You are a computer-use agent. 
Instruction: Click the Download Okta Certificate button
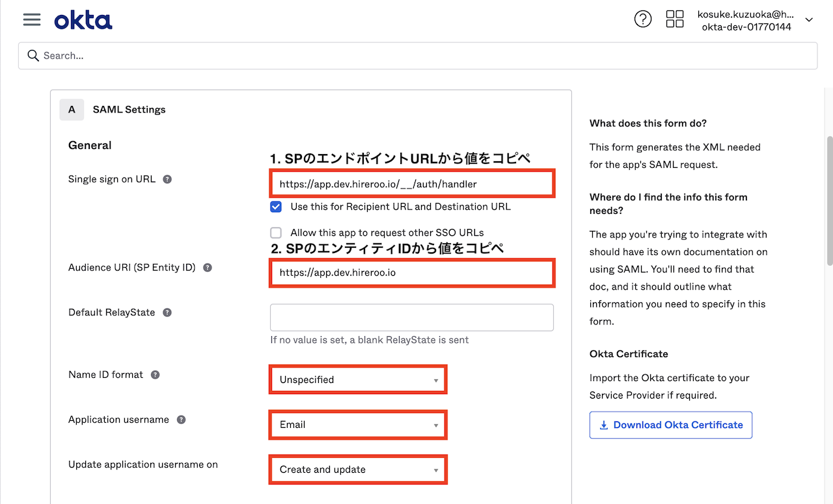pos(671,425)
